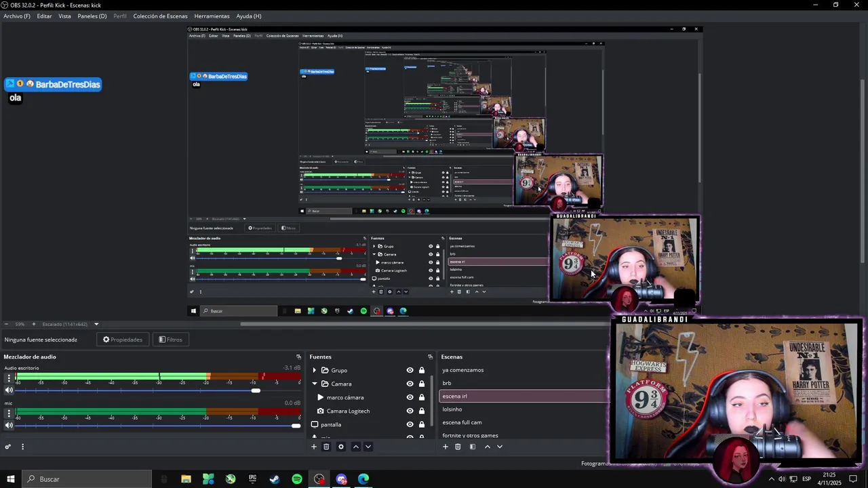This screenshot has width=868, height=488.
Task: Pop out the Mezclador de audio dock
Action: [x=298, y=357]
